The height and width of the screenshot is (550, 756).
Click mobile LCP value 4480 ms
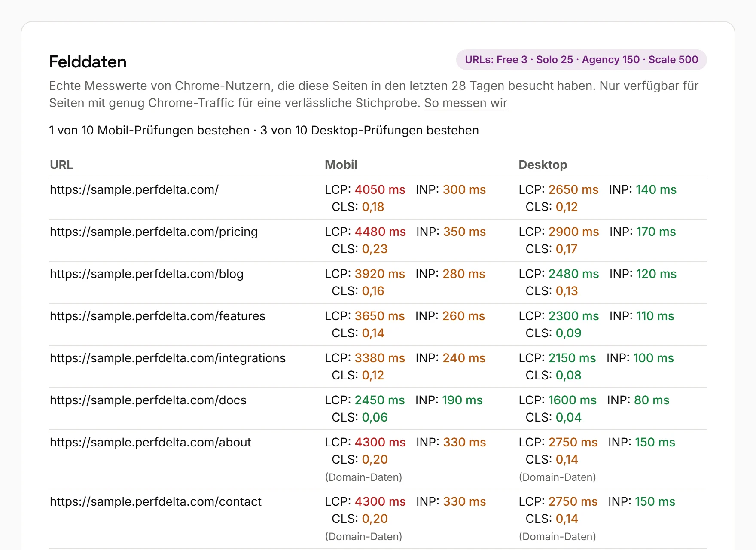point(380,232)
